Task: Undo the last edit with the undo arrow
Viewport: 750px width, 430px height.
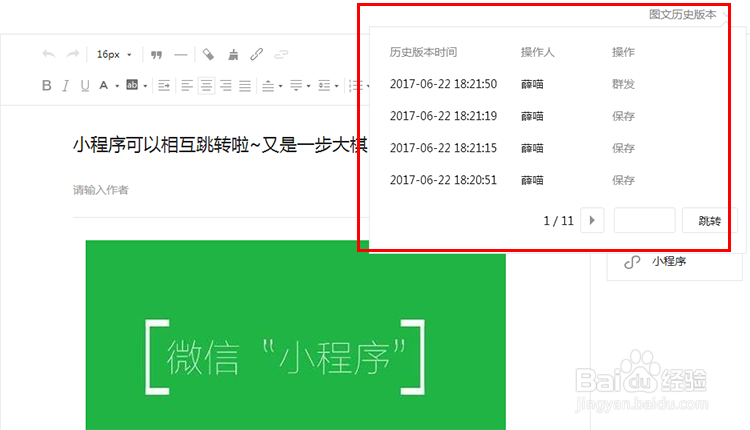Action: pos(48,54)
